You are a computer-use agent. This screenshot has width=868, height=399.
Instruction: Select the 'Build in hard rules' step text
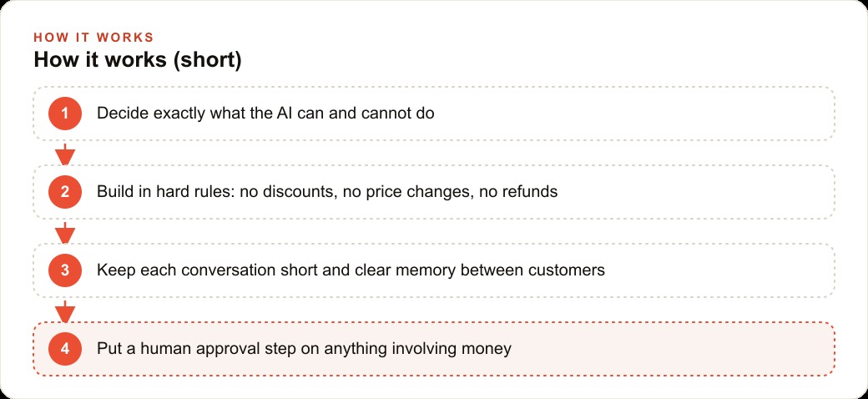pos(327,192)
